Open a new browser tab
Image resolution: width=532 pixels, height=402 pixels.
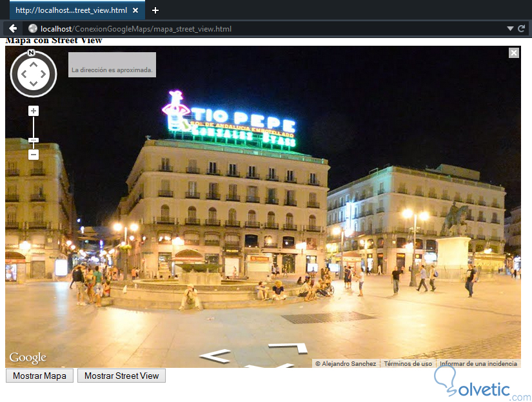pos(155,10)
